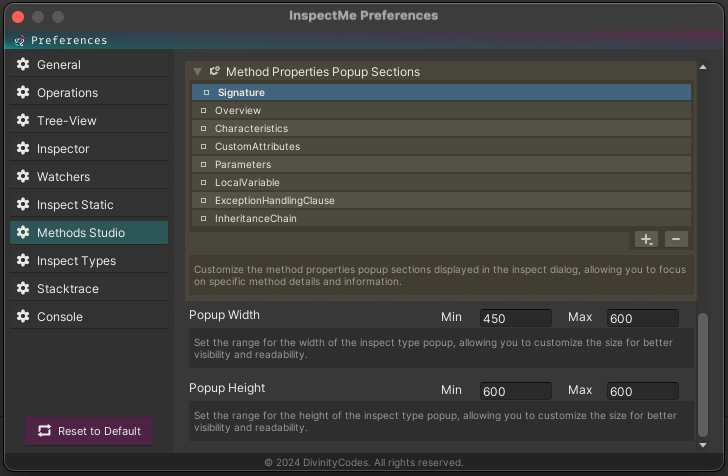Click the gear icon beside General

[x=23, y=64]
